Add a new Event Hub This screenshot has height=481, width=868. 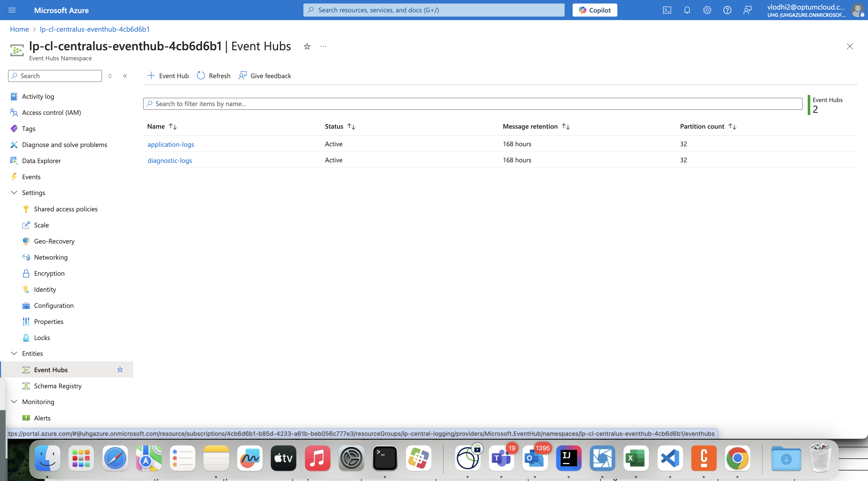[168, 76]
